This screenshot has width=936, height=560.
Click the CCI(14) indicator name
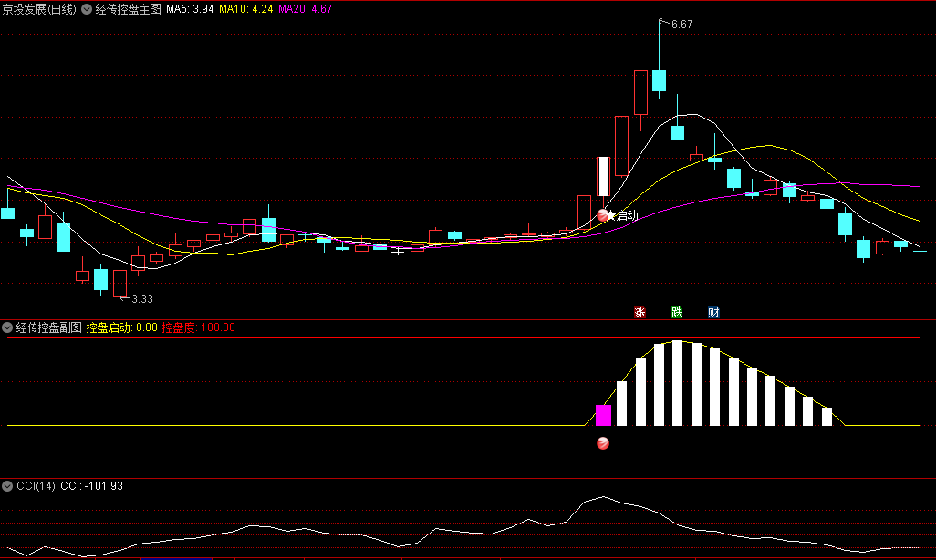36,486
